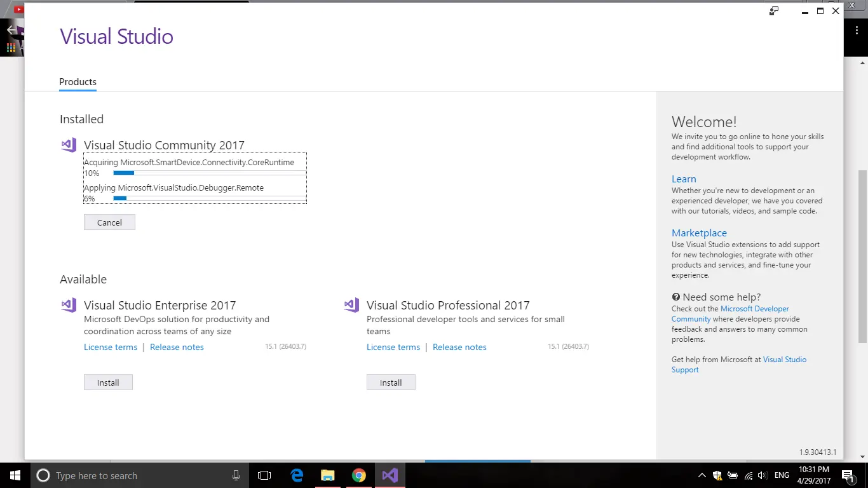Screen dimensions: 868x488
Task: Click the ENG language indicator
Action: (782, 475)
